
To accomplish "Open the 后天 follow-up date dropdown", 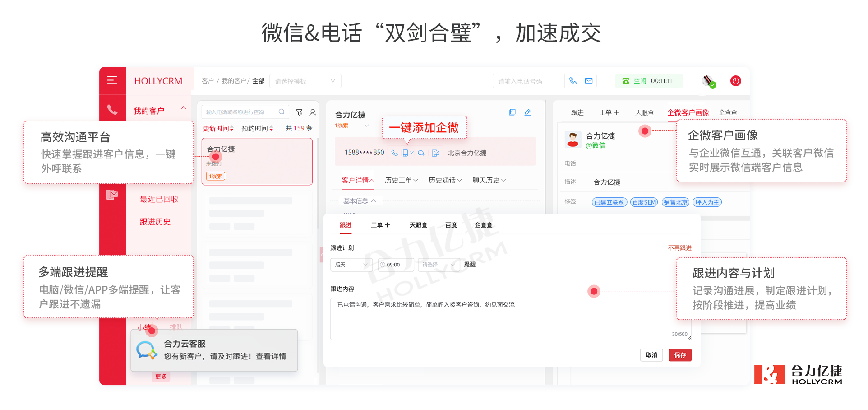I will (351, 265).
